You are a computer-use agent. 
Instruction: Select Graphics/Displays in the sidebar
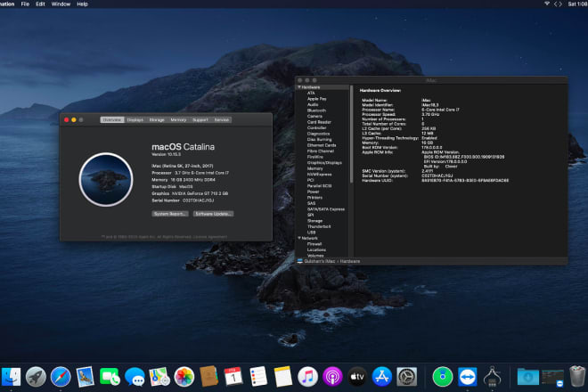point(324,163)
